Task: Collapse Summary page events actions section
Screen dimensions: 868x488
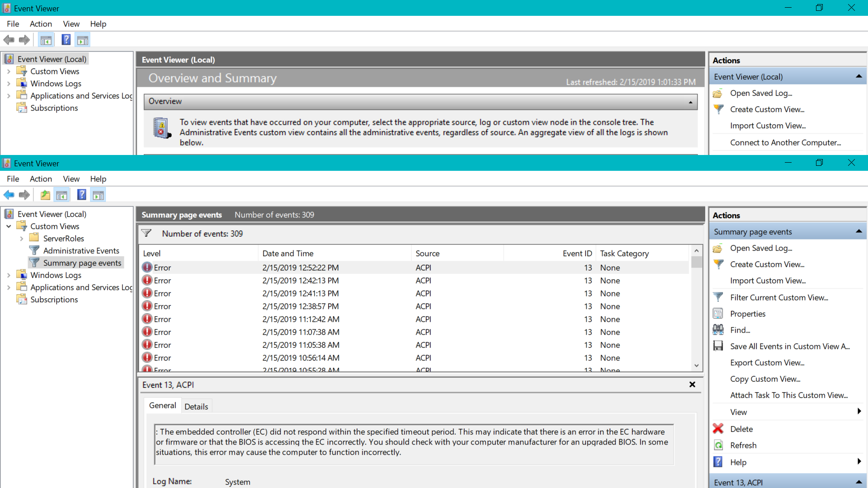Action: [859, 231]
